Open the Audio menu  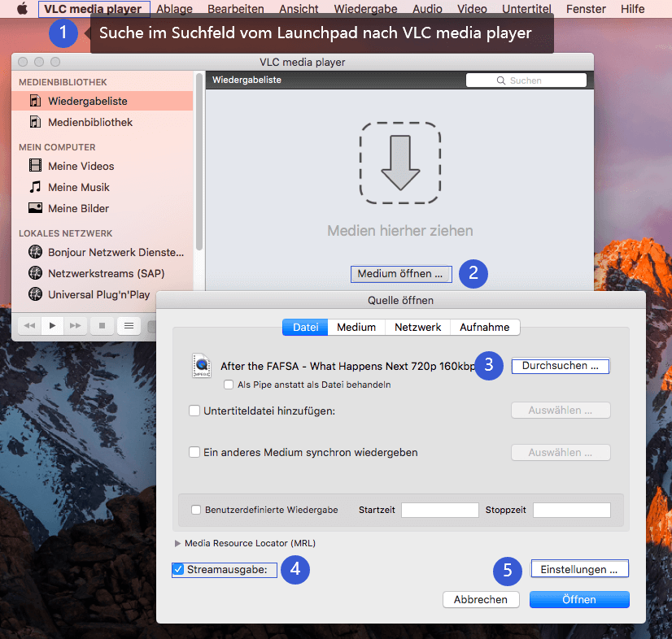tap(427, 9)
